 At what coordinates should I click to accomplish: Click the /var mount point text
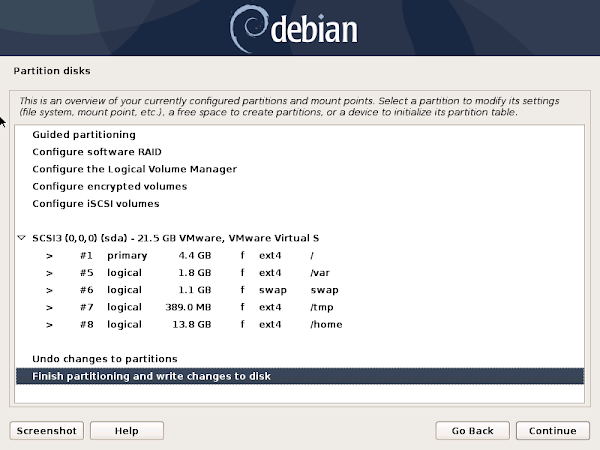point(320,273)
